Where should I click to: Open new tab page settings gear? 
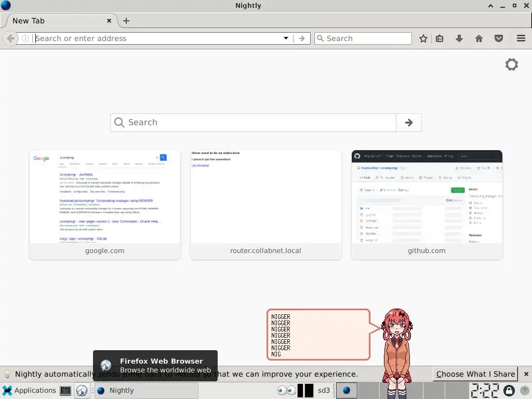click(x=511, y=64)
